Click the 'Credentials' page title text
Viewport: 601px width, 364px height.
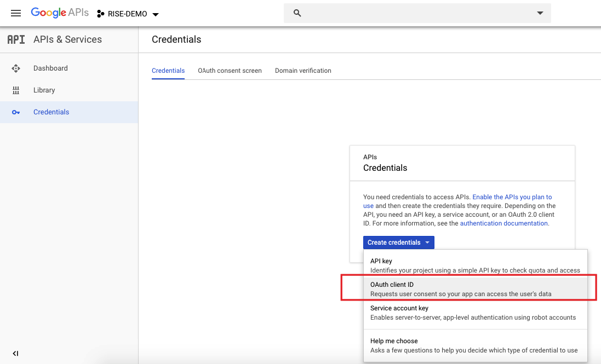pyautogui.click(x=176, y=39)
